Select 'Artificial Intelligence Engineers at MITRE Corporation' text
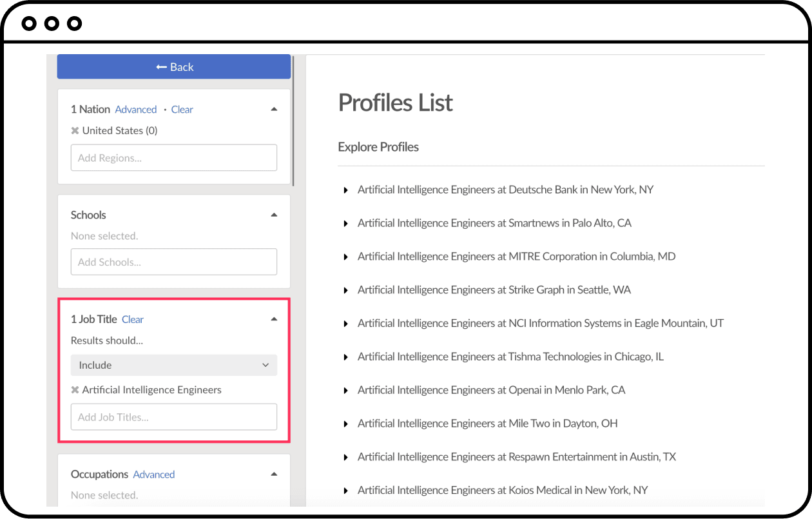Viewport: 812px width, 519px height. point(478,257)
